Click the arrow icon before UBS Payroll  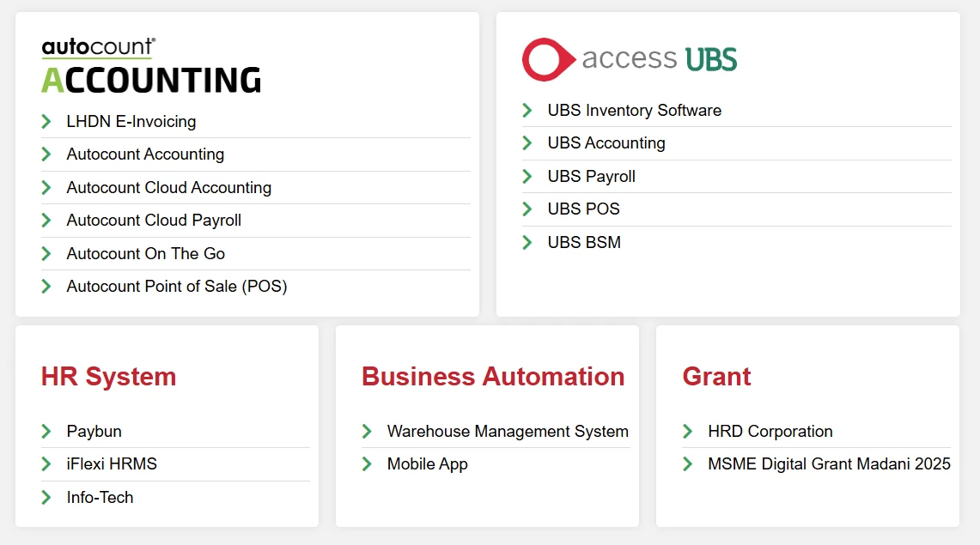(527, 176)
